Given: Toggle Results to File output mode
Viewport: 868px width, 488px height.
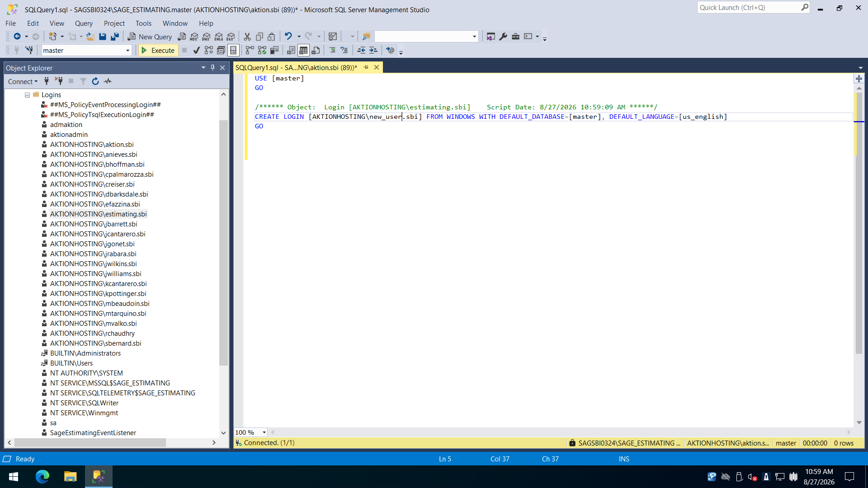Looking at the screenshot, I should [x=316, y=50].
